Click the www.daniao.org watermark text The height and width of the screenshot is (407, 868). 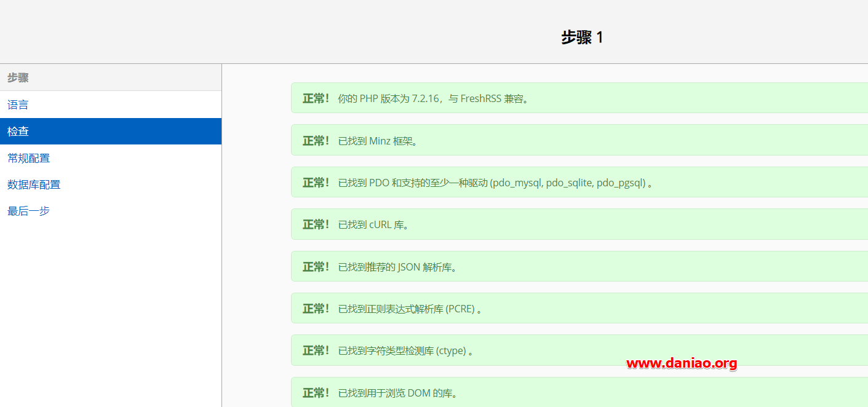tap(682, 363)
